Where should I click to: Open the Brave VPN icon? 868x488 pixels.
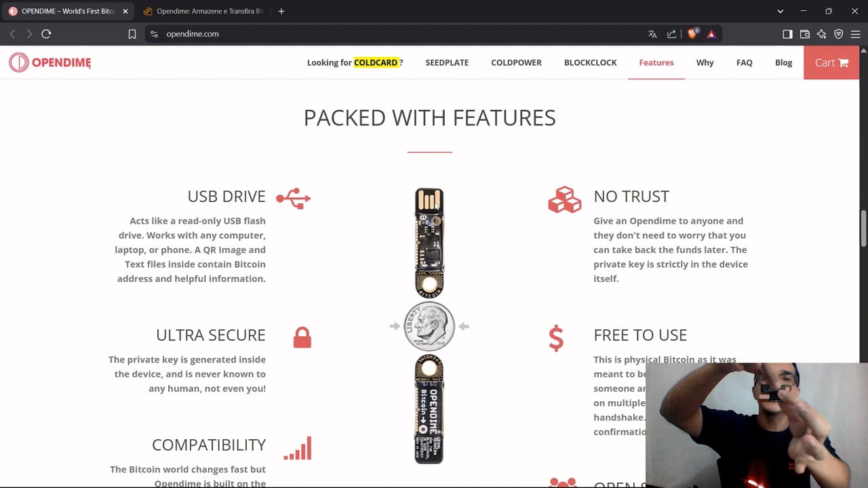pos(839,34)
